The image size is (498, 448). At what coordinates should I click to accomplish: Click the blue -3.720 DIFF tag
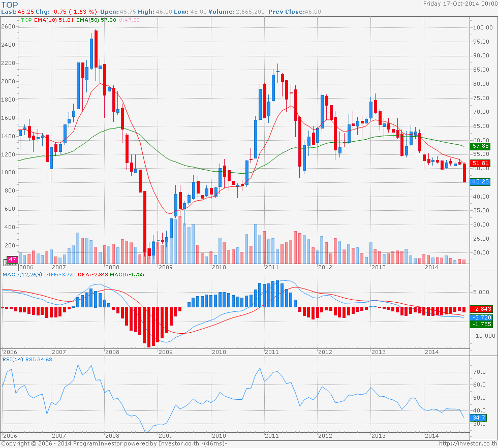click(x=482, y=317)
